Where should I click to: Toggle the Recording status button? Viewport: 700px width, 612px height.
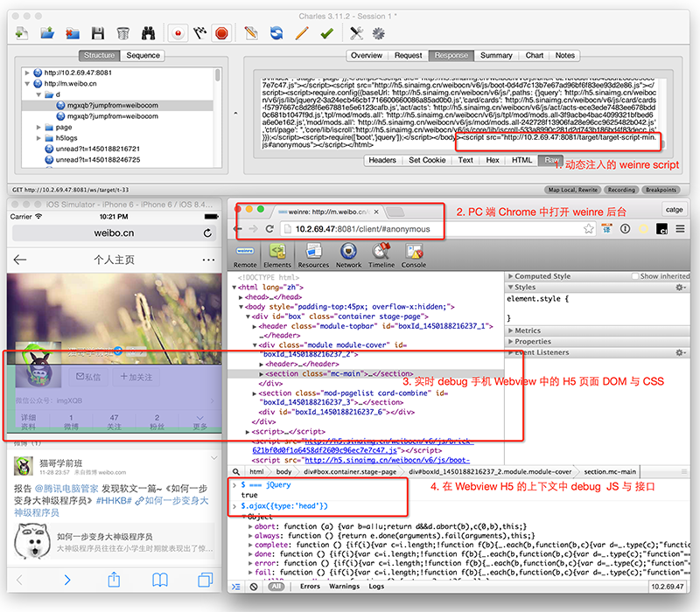[x=621, y=189]
